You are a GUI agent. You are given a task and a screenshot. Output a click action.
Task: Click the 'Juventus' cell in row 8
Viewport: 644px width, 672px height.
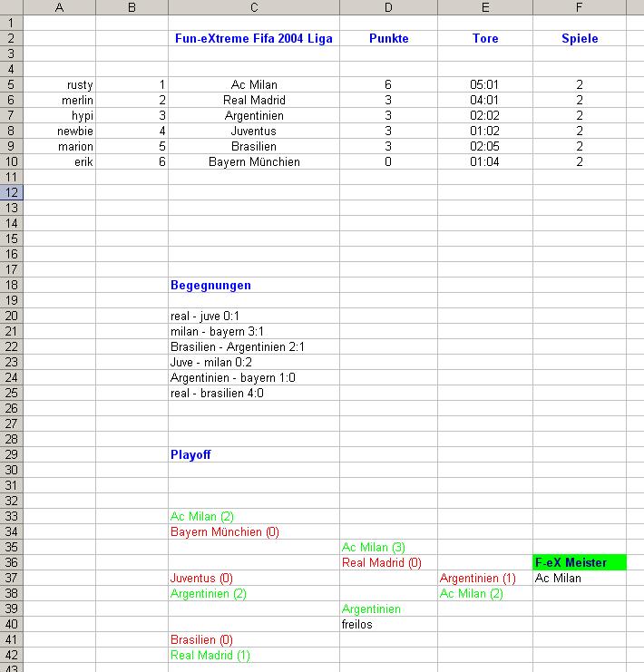[x=254, y=131]
